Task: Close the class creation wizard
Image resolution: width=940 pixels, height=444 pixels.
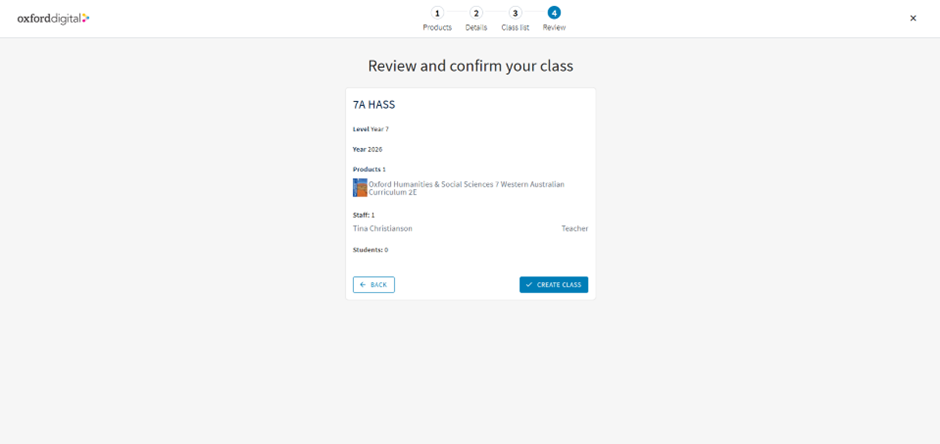Action: click(913, 18)
